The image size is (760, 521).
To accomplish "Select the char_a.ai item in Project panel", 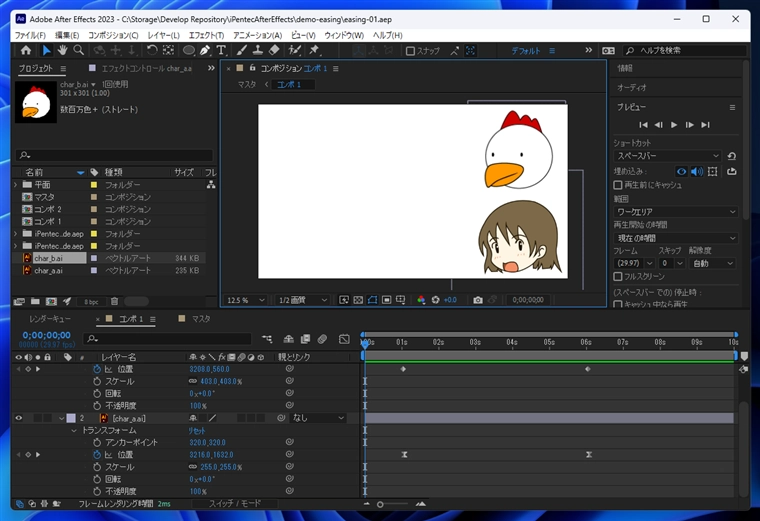I will click(x=48, y=270).
